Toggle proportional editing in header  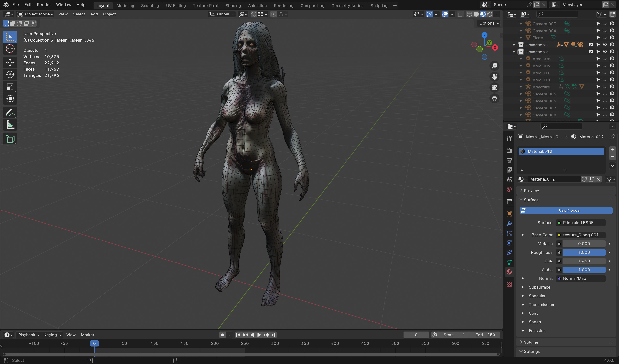pyautogui.click(x=273, y=14)
